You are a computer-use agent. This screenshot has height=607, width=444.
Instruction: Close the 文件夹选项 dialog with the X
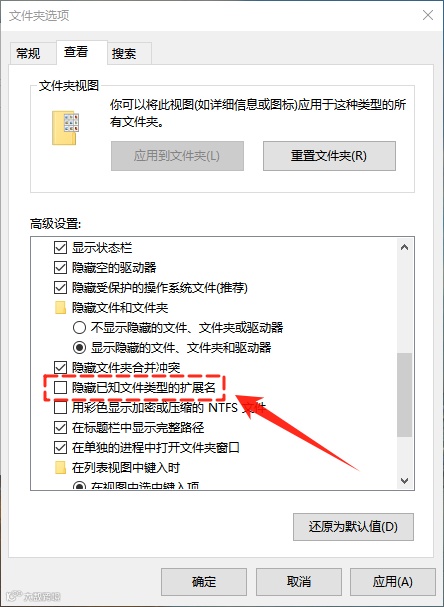428,15
